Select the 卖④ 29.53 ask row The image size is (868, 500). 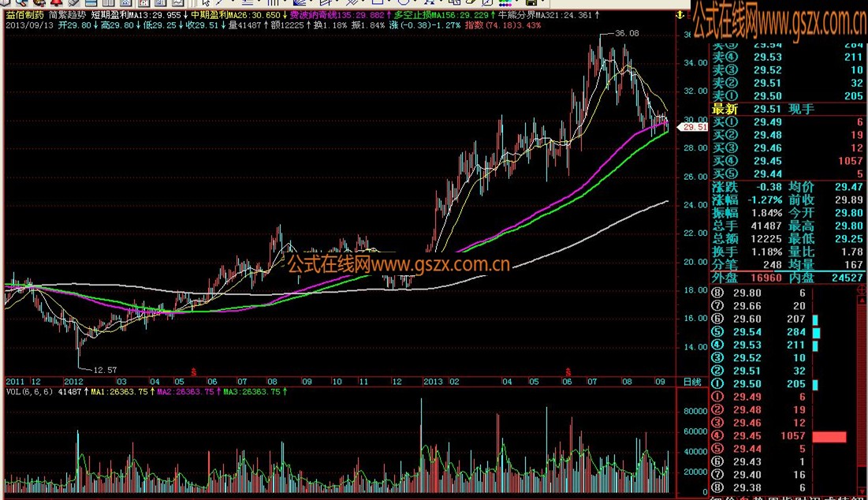click(787, 57)
